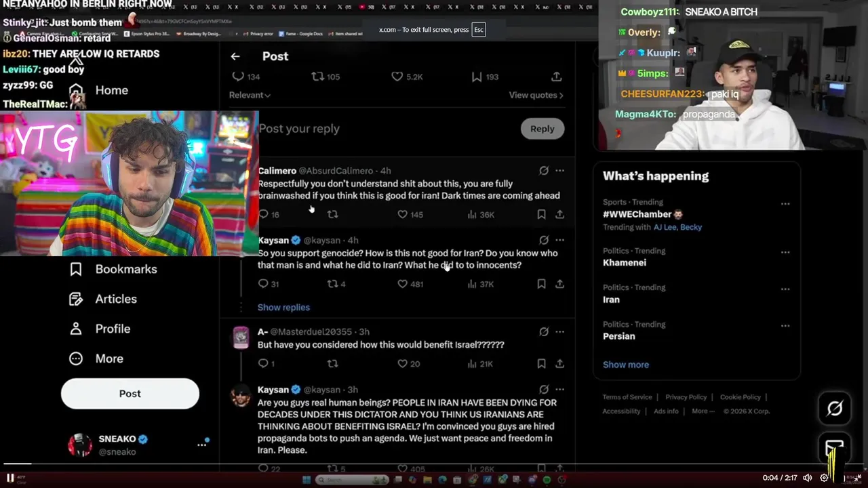Bookmark Calimero's reply
Image resolution: width=868 pixels, height=488 pixels.
click(x=541, y=214)
